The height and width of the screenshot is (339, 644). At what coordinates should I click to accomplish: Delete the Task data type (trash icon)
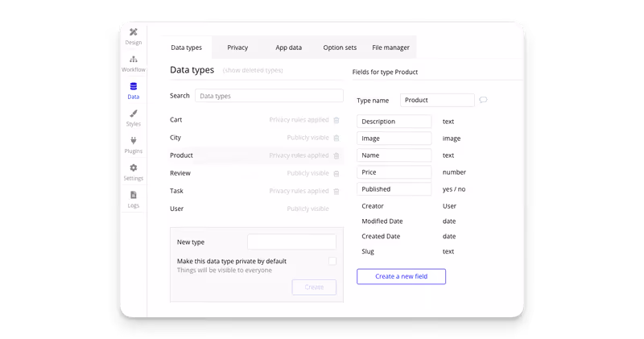(x=336, y=191)
